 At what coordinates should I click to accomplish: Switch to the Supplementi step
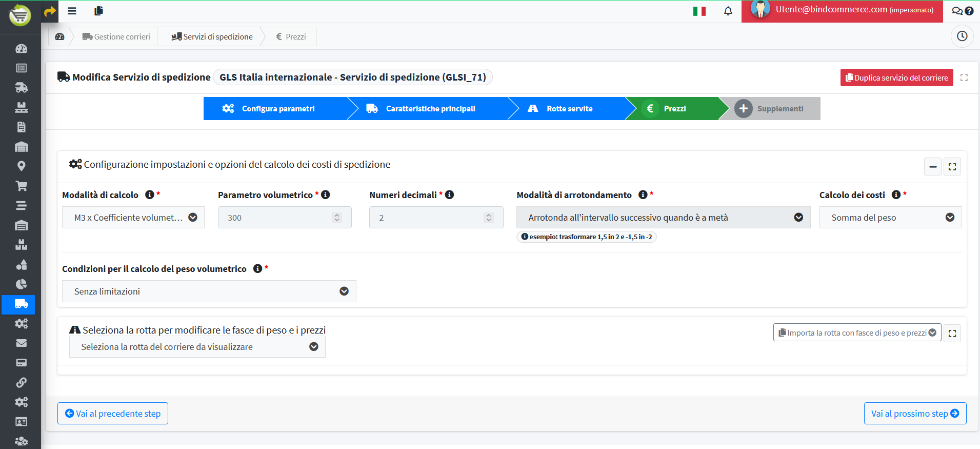pyautogui.click(x=779, y=109)
